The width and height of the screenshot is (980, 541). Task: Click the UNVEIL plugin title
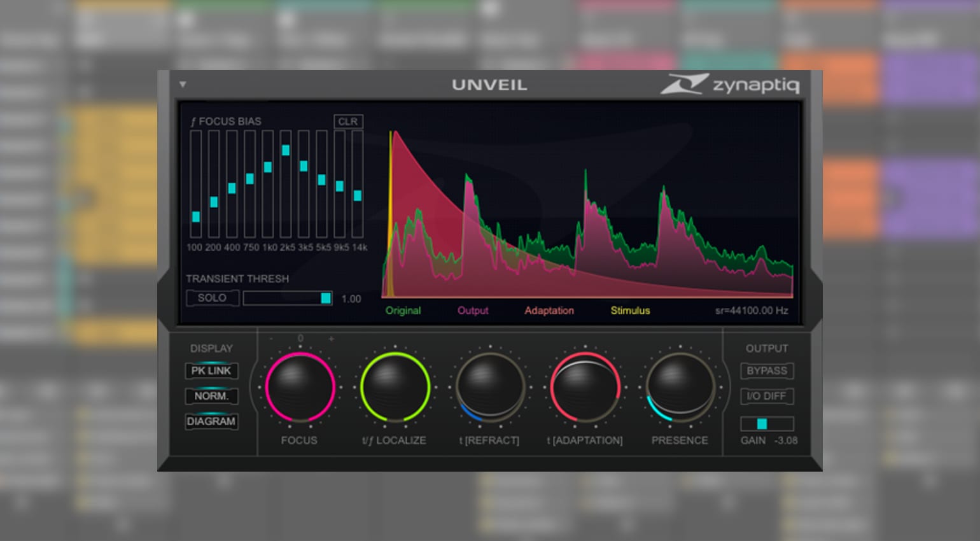tap(489, 85)
